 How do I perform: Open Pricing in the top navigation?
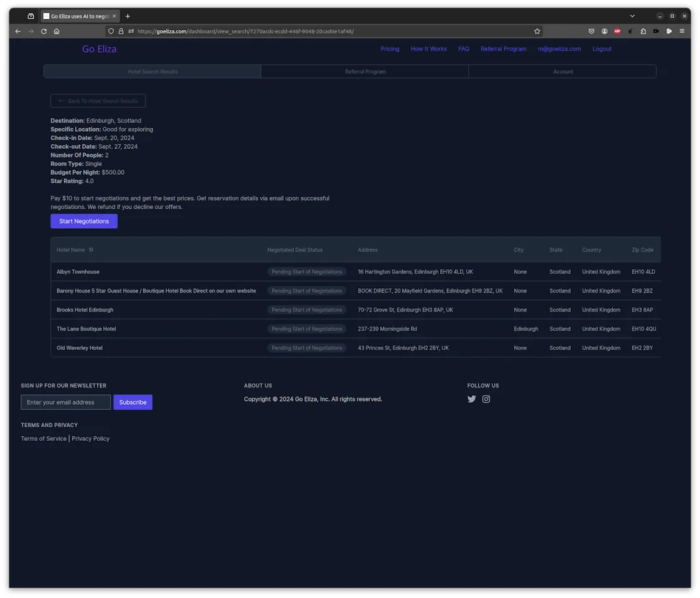390,49
